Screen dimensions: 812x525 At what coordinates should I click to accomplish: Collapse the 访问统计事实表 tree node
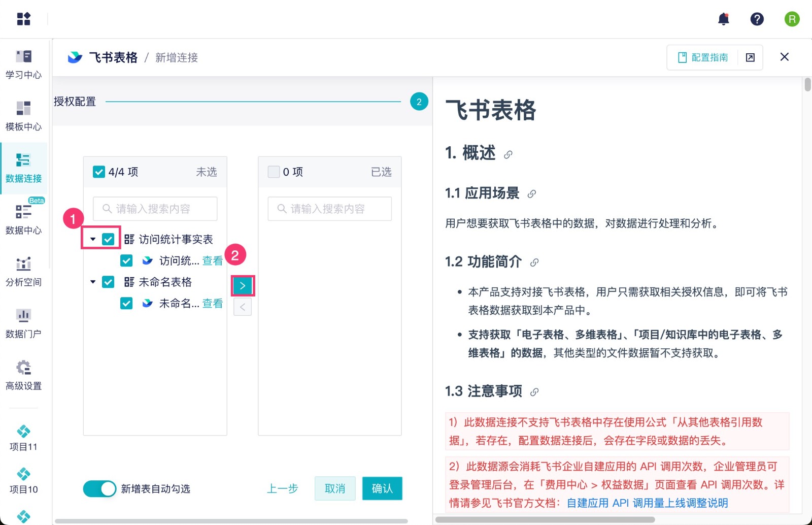(93, 239)
